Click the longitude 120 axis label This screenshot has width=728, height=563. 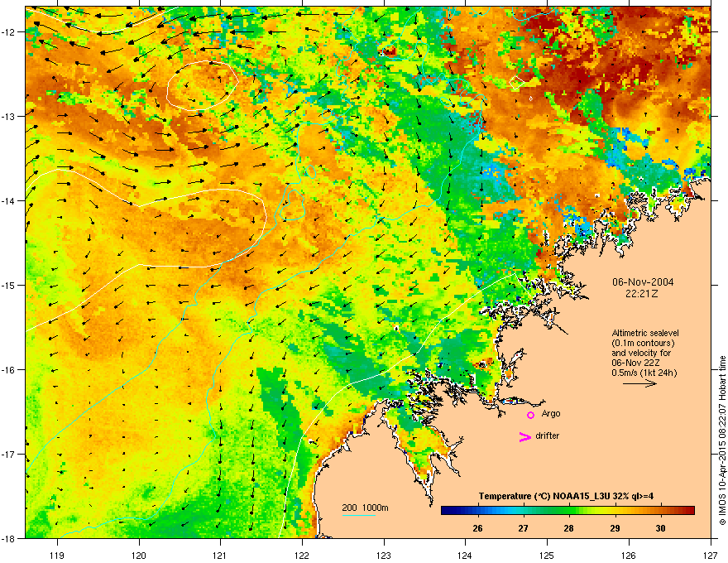pos(139,555)
